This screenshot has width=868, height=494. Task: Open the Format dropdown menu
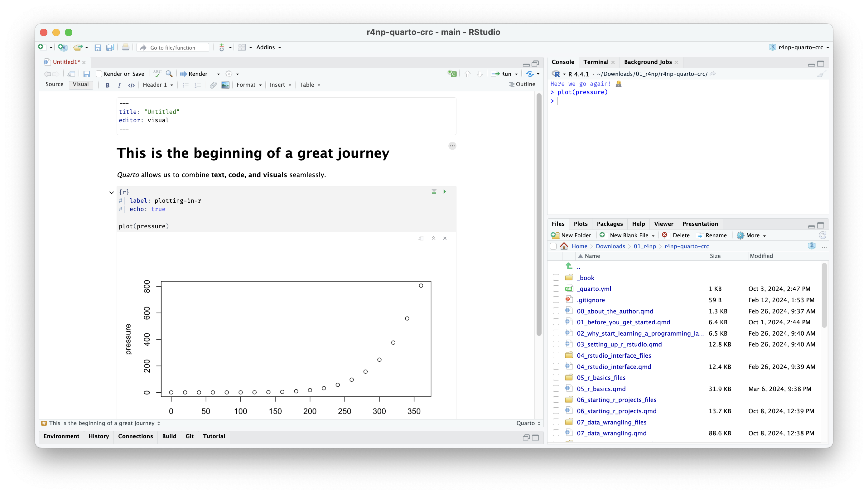click(x=249, y=85)
